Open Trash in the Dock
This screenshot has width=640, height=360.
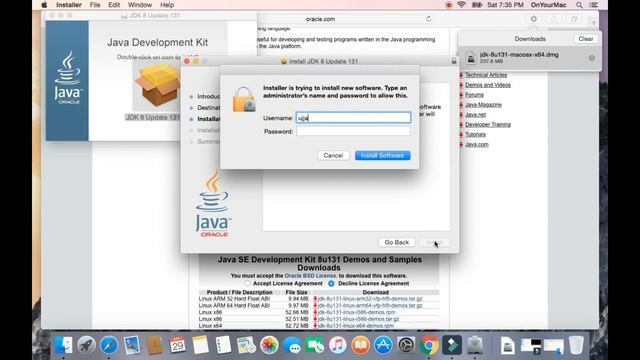tap(576, 345)
